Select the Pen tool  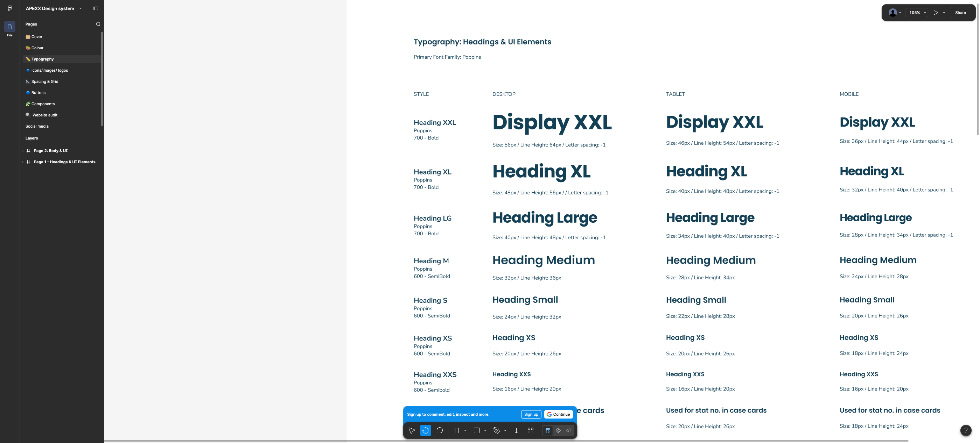(496, 430)
